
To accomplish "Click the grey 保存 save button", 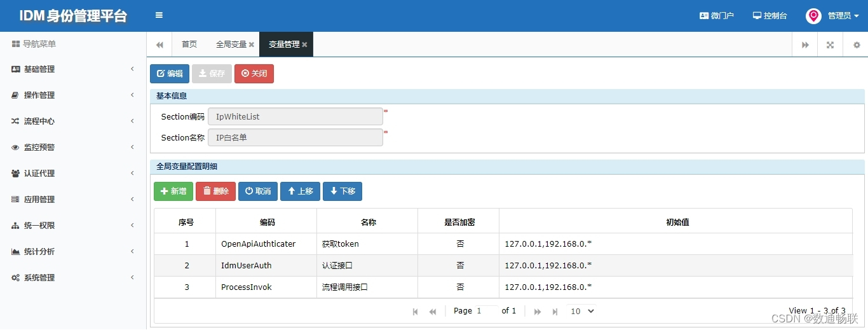I will pos(212,74).
